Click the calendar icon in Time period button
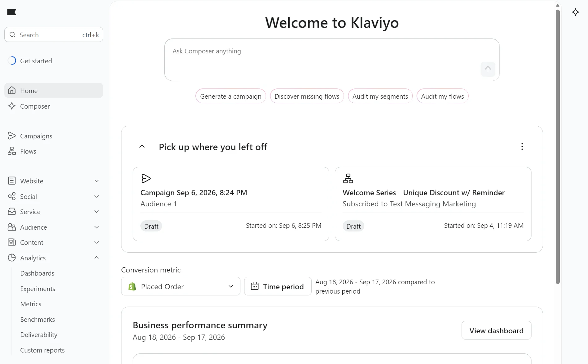This screenshot has width=588, height=364. 255,286
